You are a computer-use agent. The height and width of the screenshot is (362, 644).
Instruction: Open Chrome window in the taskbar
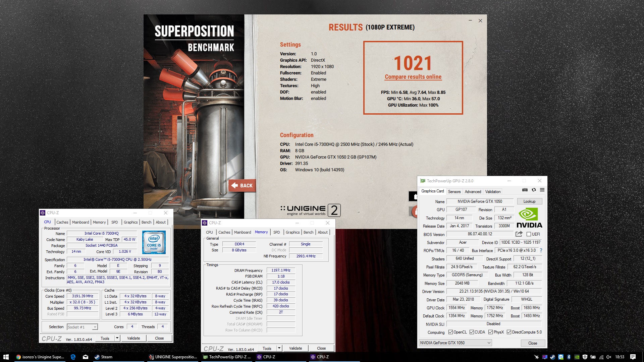click(x=40, y=357)
